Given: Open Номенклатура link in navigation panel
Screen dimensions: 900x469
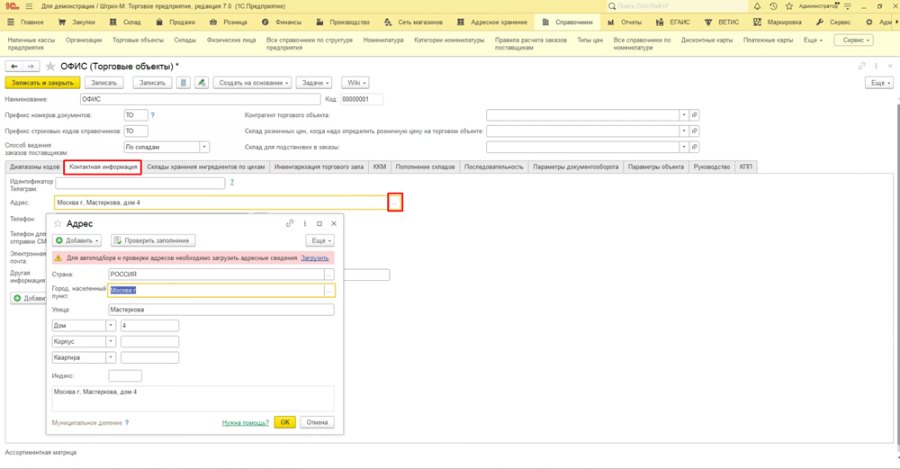Looking at the screenshot, I should [383, 40].
